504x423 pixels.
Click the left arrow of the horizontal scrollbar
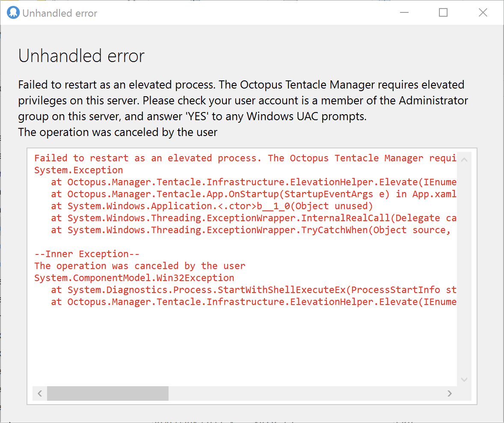pyautogui.click(x=39, y=393)
